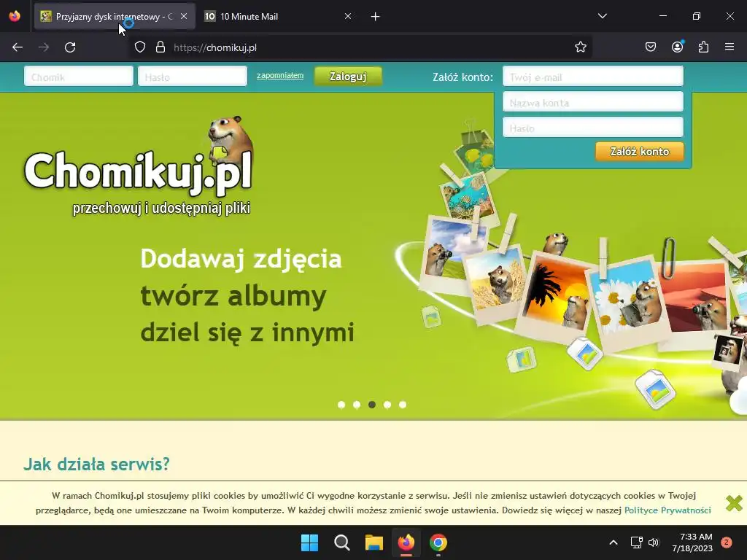Dismiss the cookie notice with green X
The height and width of the screenshot is (560, 747).
[x=734, y=503]
